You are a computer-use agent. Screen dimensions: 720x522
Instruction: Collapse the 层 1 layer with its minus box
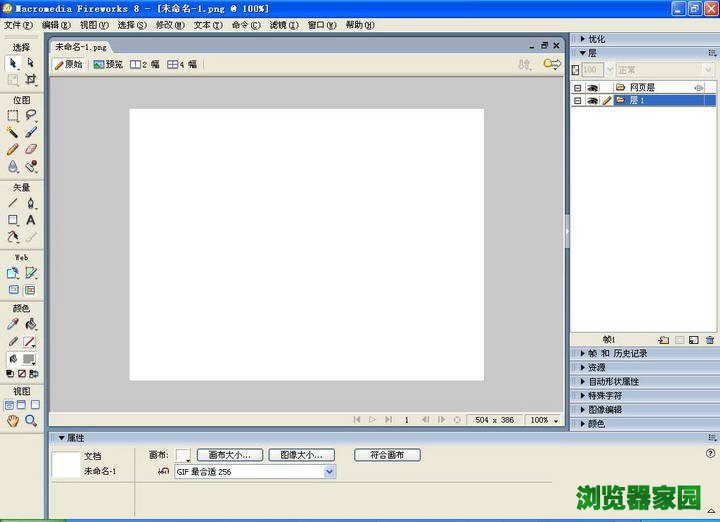(577, 101)
